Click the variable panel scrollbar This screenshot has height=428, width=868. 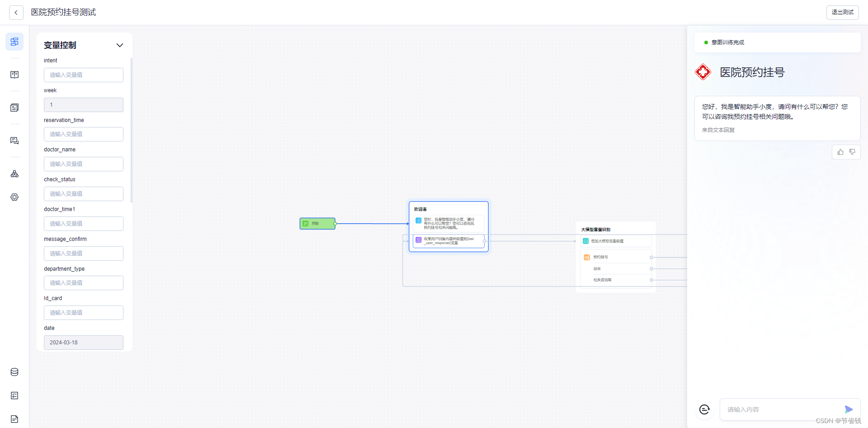[132, 130]
